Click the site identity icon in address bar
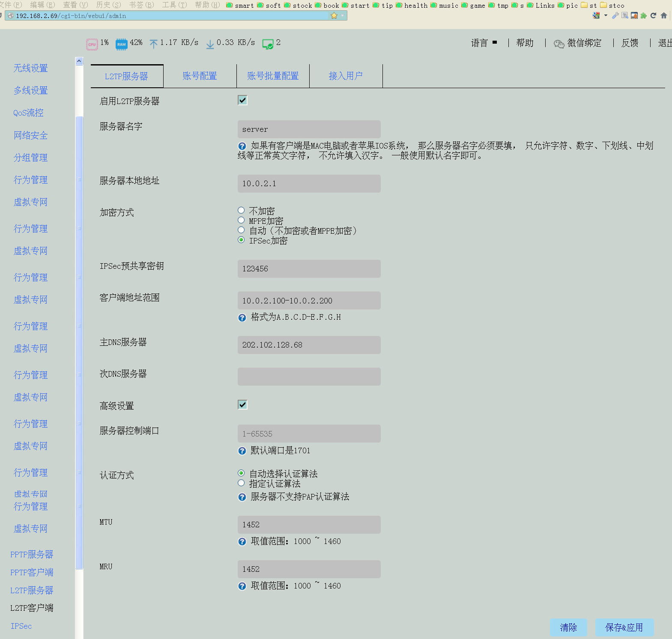672x639 pixels. (x=11, y=16)
